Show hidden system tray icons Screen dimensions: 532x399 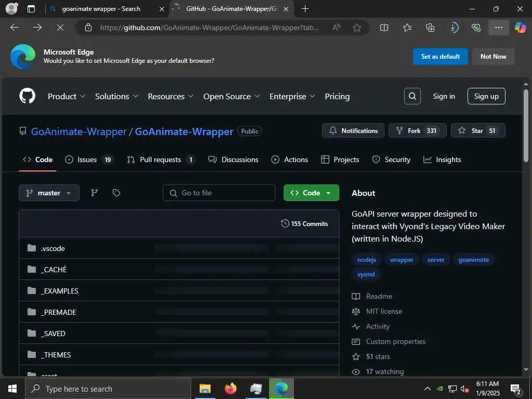[428, 389]
